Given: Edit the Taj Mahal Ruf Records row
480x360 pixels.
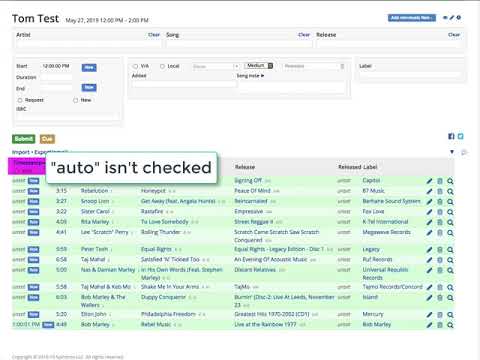Looking at the screenshot, I should [429, 260].
